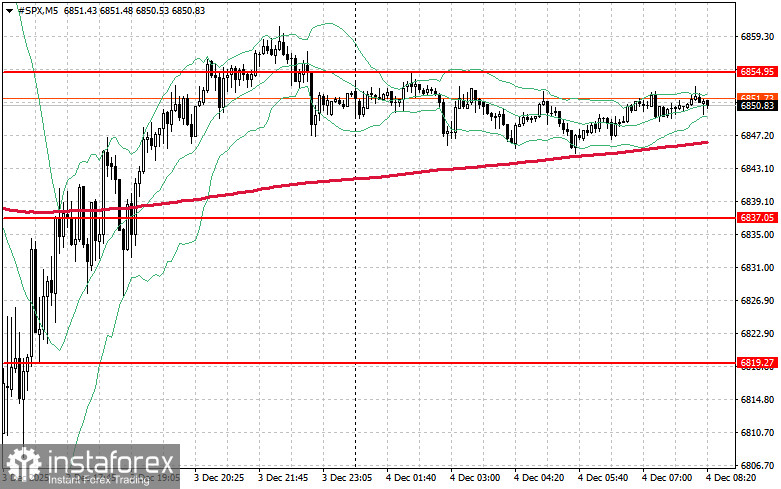Click the 6839.10 price axis value
Viewport: 781px width, 489px height.
(757, 202)
